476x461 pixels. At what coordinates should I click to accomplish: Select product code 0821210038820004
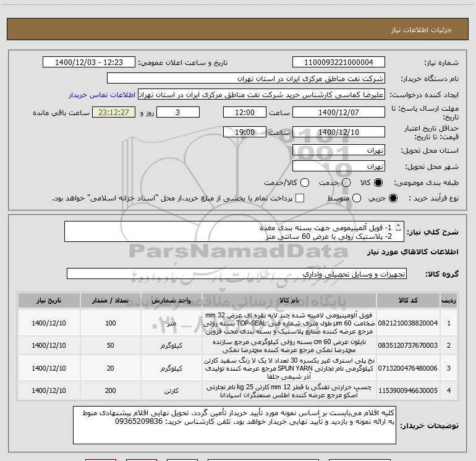408,323
